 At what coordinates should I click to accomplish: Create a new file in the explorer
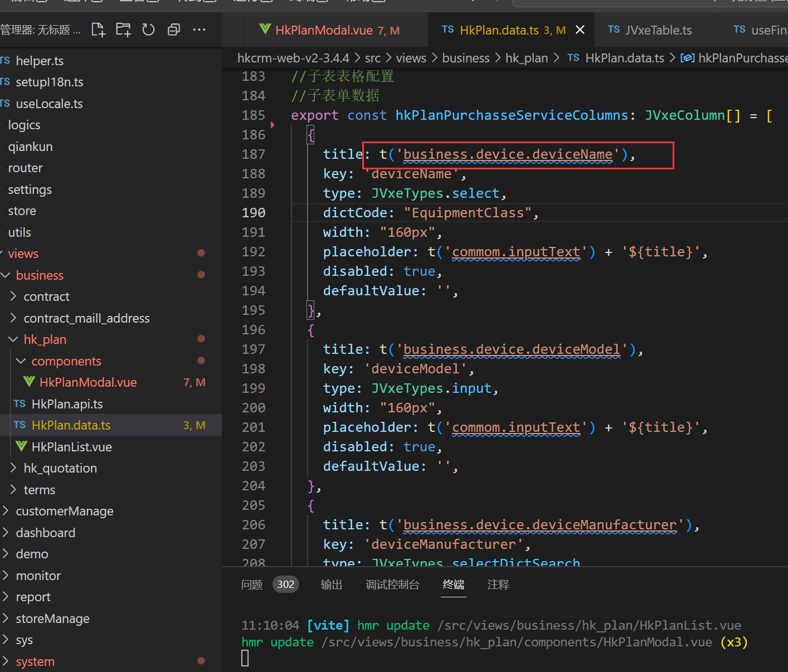(x=98, y=30)
